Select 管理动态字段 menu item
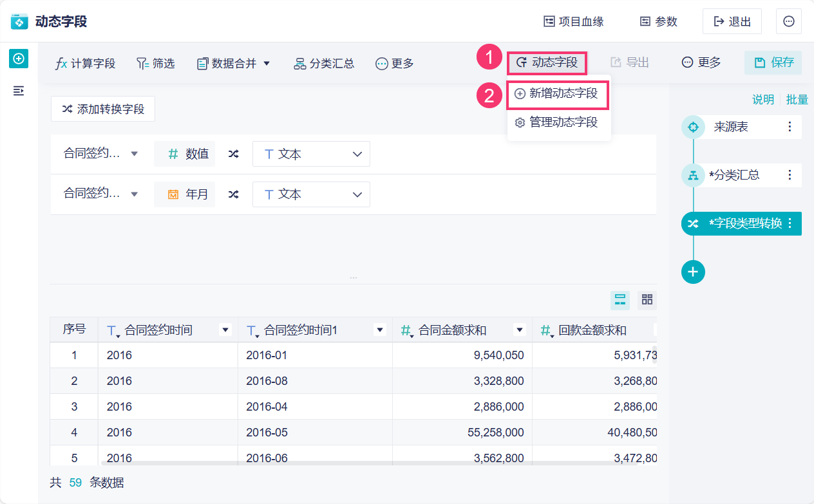The image size is (814, 504). point(558,122)
